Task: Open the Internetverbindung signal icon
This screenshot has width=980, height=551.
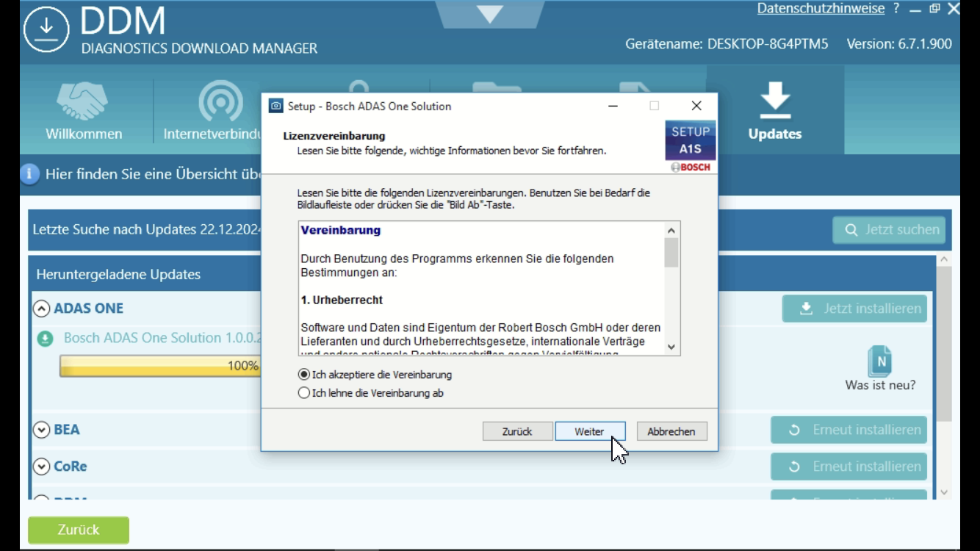Action: click(220, 102)
